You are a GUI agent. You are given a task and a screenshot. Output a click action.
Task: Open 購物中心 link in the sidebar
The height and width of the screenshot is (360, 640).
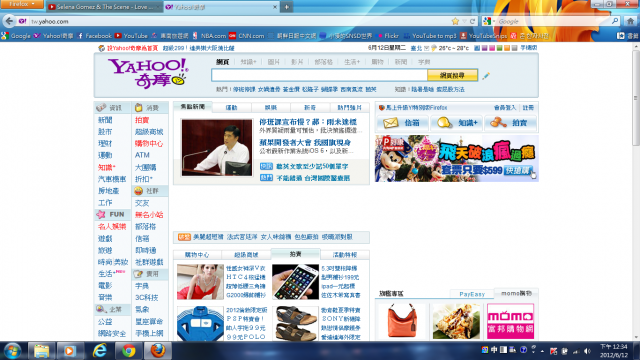[149, 144]
